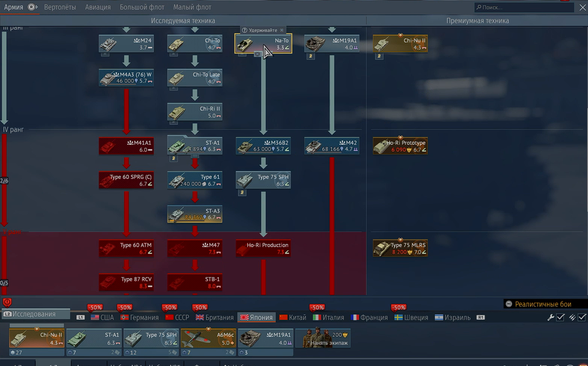Choose the Type 60 SPRG (C) vehicle

click(126, 180)
